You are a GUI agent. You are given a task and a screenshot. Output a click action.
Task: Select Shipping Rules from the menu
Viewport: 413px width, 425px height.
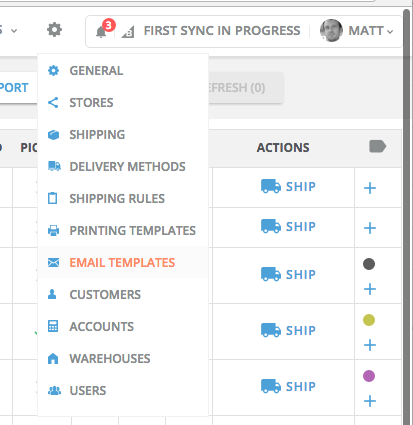pyautogui.click(x=123, y=199)
